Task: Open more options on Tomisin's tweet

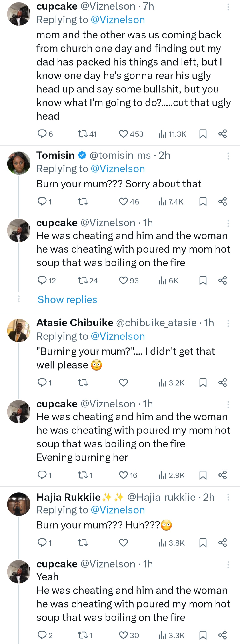Action: pos(228,156)
